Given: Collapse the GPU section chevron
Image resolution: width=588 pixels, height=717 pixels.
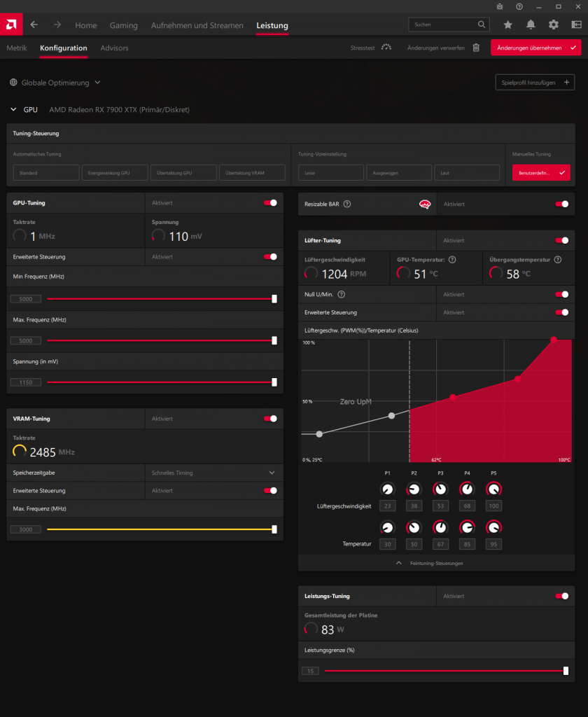Looking at the screenshot, I should 13,110.
